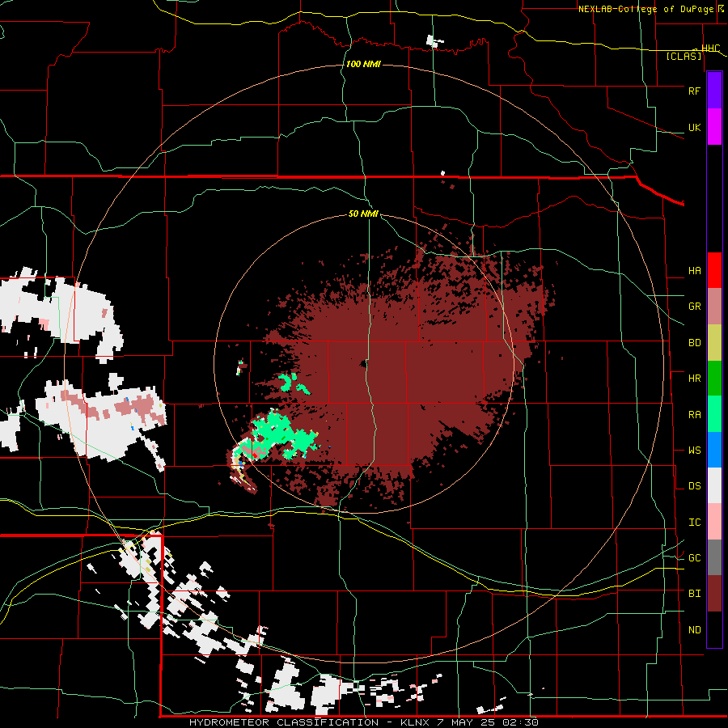
Task: Click the KLNX station identifier
Action: pos(415,722)
